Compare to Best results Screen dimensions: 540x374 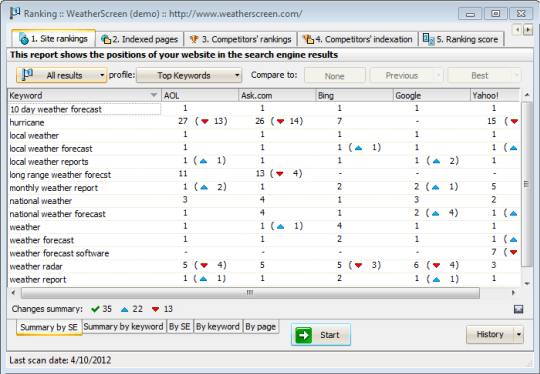(479, 75)
